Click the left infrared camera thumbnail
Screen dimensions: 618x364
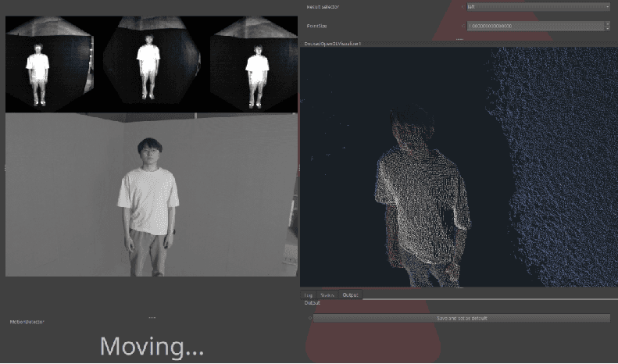pos(50,64)
